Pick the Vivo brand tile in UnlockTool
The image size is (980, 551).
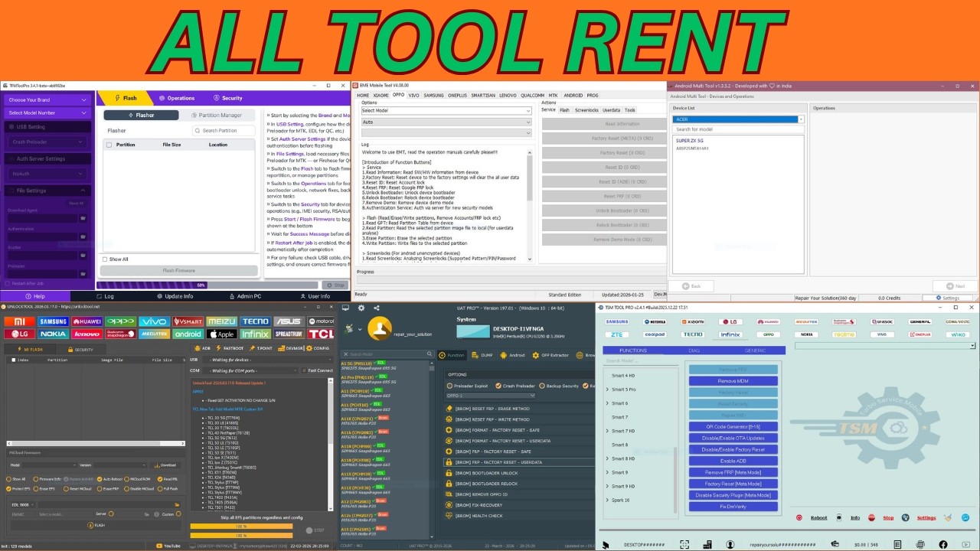point(154,321)
